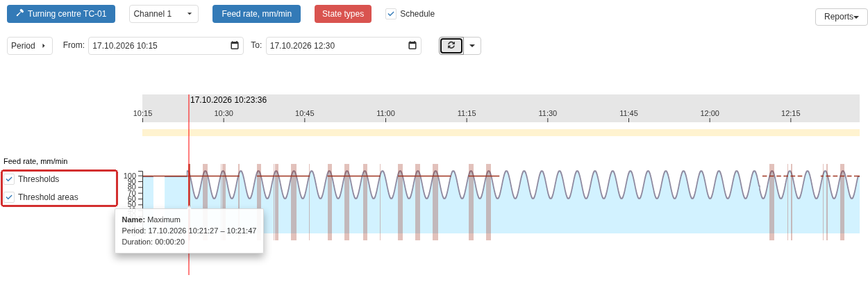868x282 pixels.
Task: Click the 10:45 mark on timeline
Action: [305, 113]
